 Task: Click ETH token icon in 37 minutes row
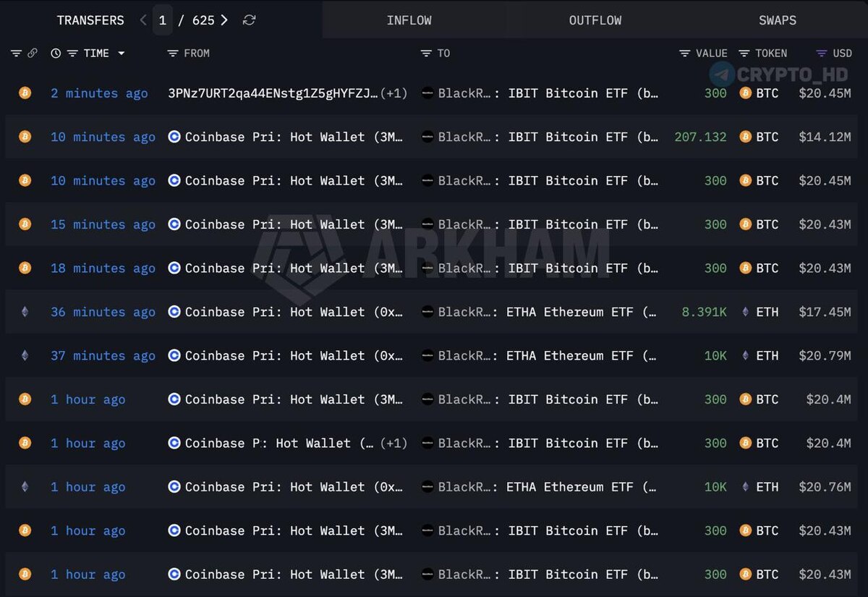(x=746, y=355)
